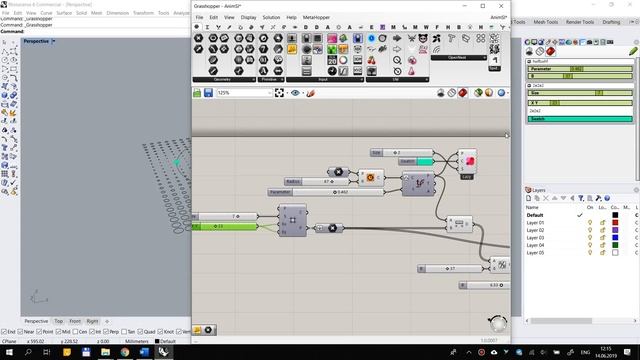Switch to the Top viewport tab
Image resolution: width=640 pixels, height=360 pixels.
[59, 321]
